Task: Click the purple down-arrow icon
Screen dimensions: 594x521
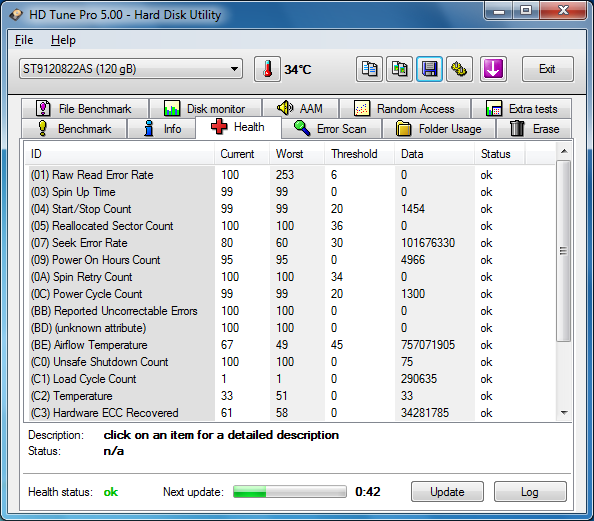Action: [493, 69]
